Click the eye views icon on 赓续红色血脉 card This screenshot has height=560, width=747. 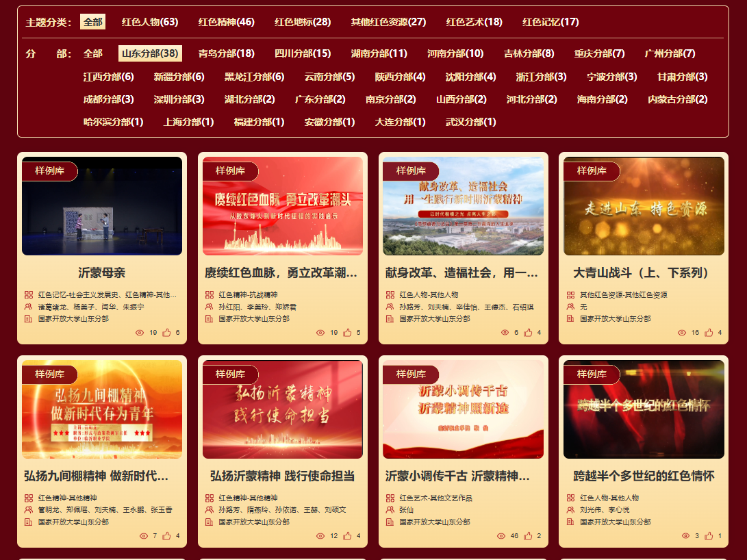tap(320, 333)
